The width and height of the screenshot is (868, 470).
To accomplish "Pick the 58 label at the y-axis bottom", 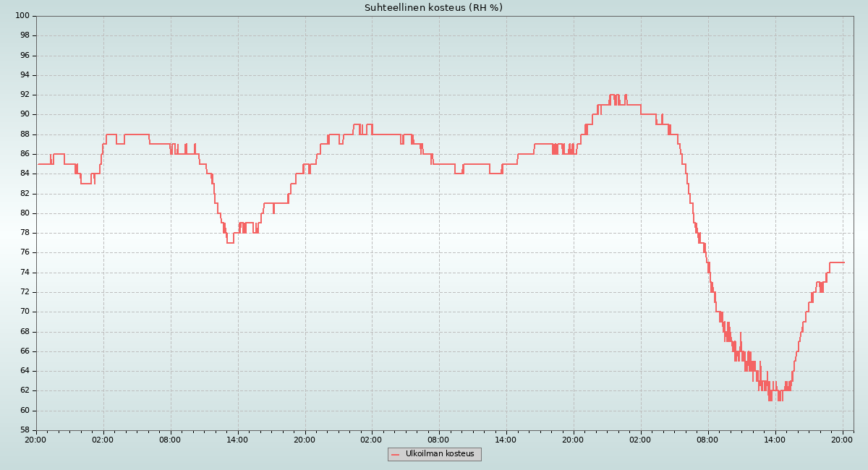I will pyautogui.click(x=24, y=430).
